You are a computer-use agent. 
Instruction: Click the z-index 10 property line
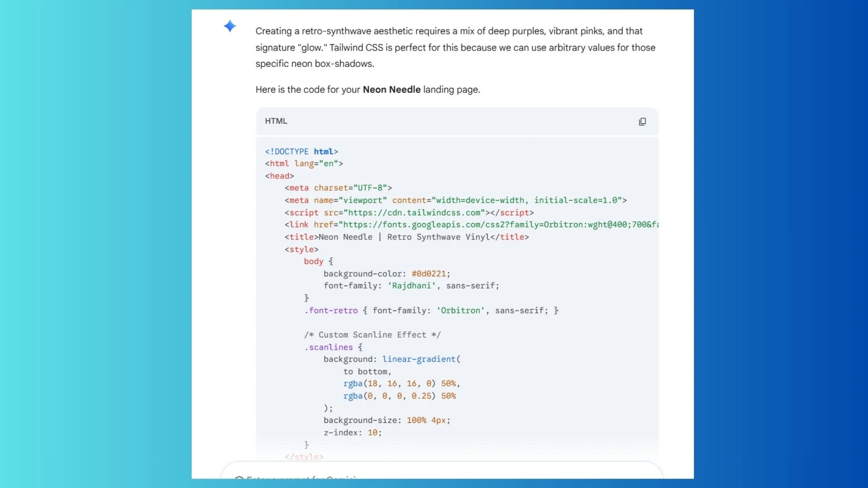(352, 432)
